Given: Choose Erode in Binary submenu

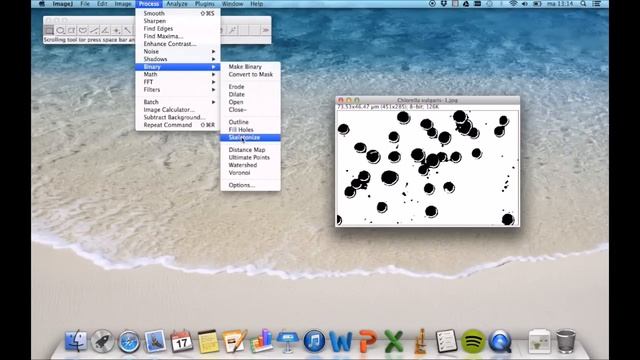Looking at the screenshot, I should 251,87.
